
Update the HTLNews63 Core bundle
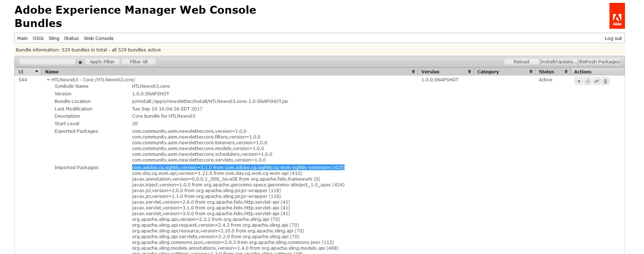pyautogui.click(x=597, y=81)
